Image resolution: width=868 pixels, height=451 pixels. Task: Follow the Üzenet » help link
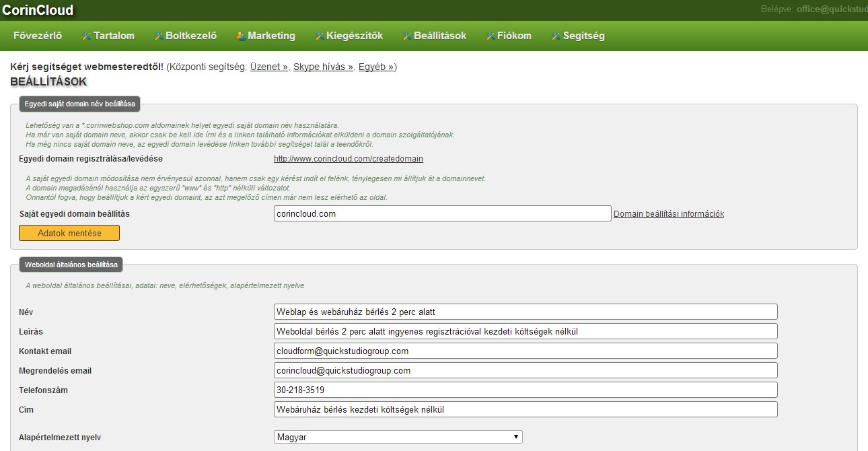269,67
